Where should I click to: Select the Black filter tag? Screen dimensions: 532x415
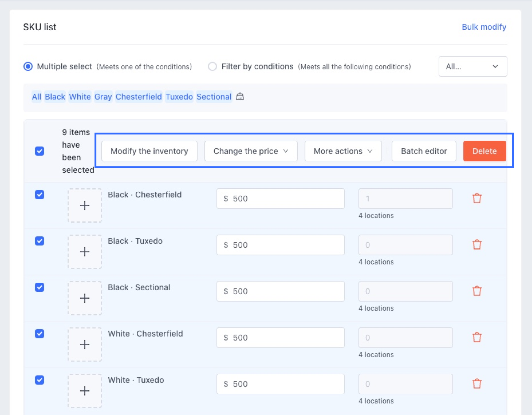(x=55, y=97)
